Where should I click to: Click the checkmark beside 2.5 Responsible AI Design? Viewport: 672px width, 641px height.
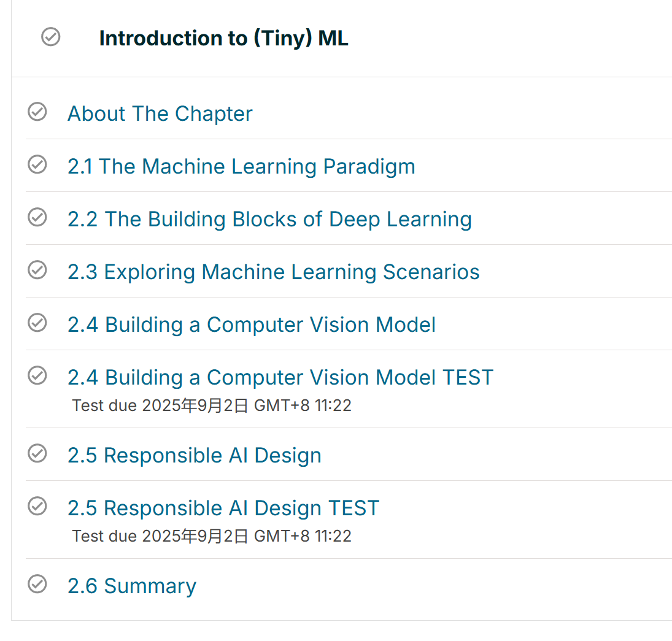click(x=37, y=453)
